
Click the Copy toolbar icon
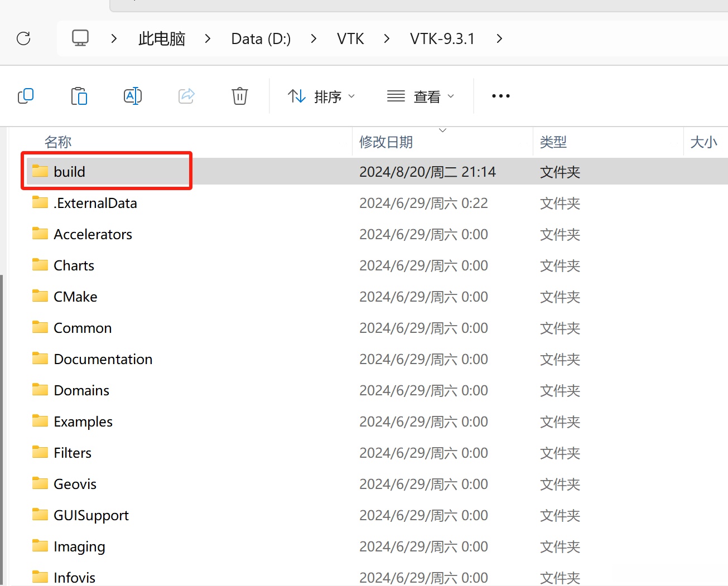coord(26,96)
